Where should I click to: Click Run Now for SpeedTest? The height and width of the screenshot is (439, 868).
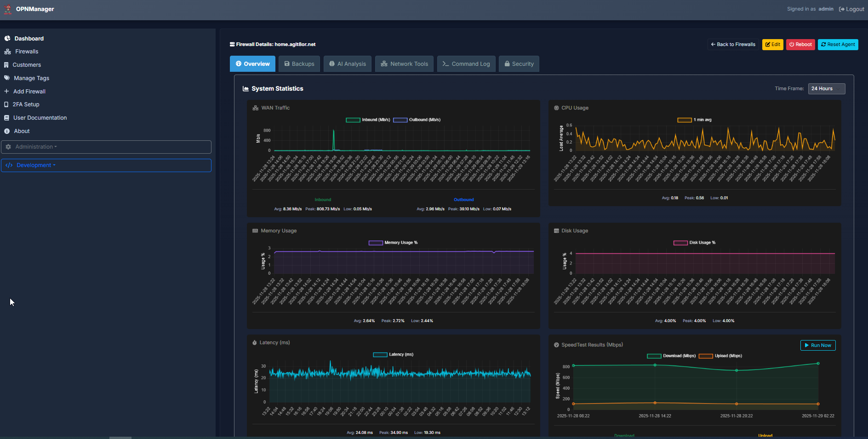(x=817, y=346)
